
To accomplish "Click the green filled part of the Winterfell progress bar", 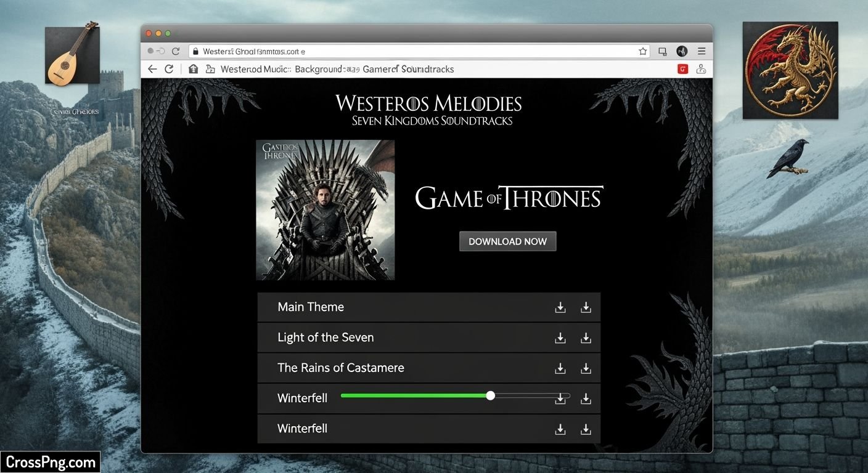I will [415, 395].
